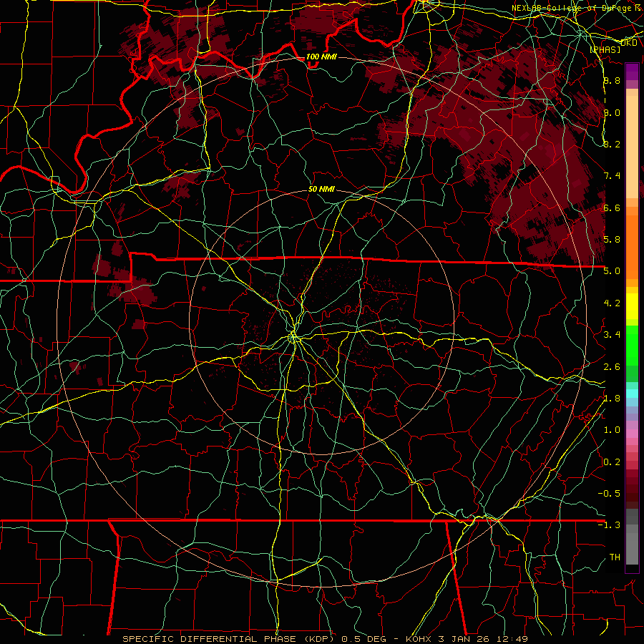Click the 1.0 value on color scale
The width and height of the screenshot is (644, 644).
tap(612, 430)
